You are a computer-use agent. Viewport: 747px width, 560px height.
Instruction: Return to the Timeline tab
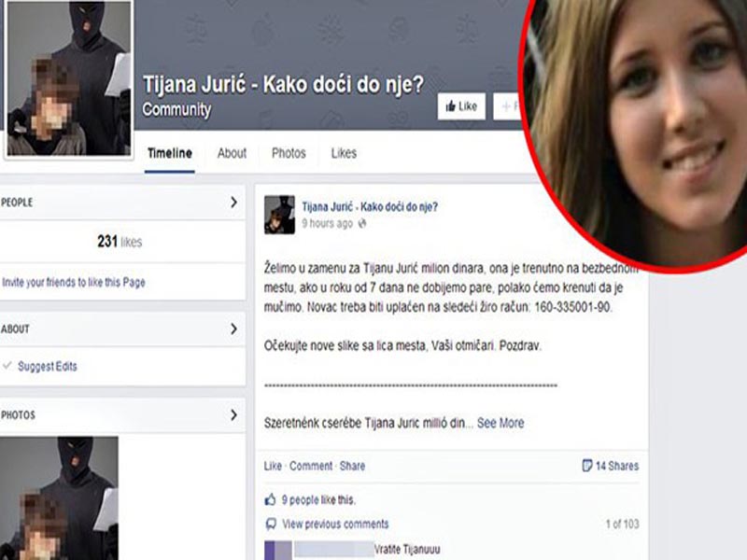pos(171,153)
